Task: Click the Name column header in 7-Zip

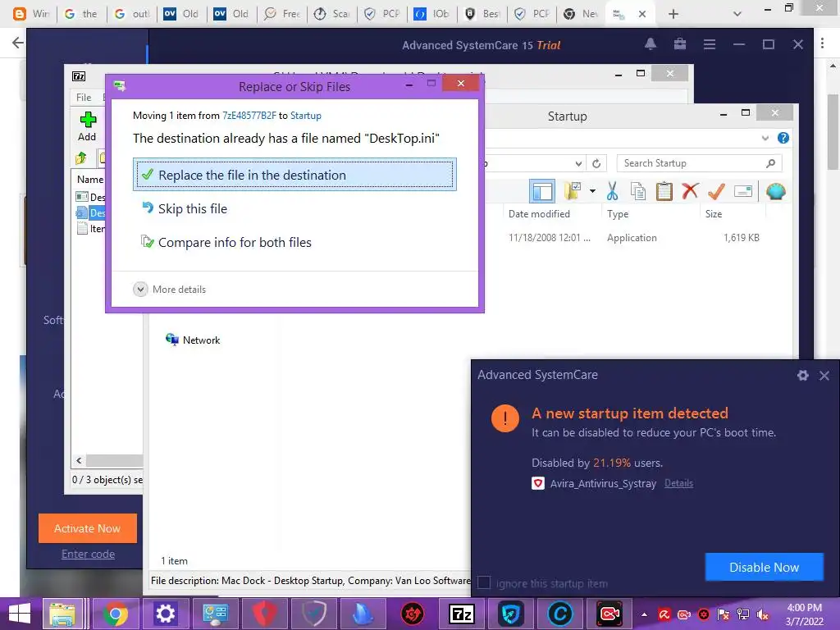Action: click(x=90, y=180)
